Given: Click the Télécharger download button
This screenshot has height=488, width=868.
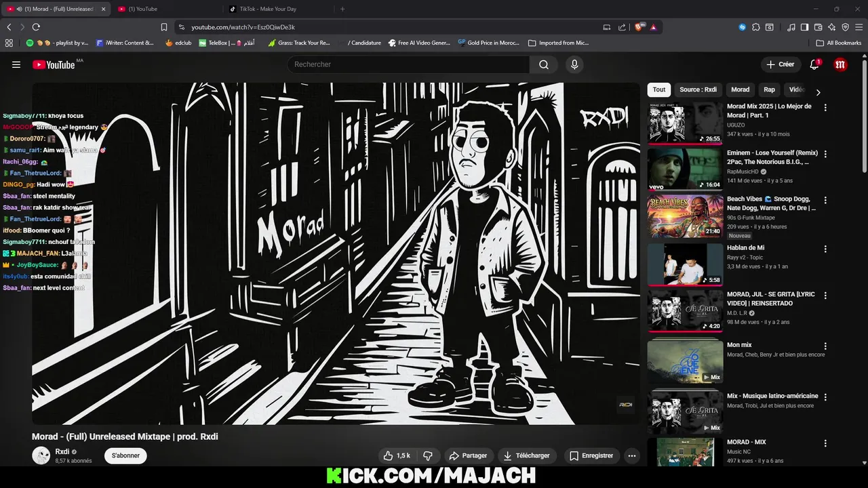Looking at the screenshot, I should (527, 455).
